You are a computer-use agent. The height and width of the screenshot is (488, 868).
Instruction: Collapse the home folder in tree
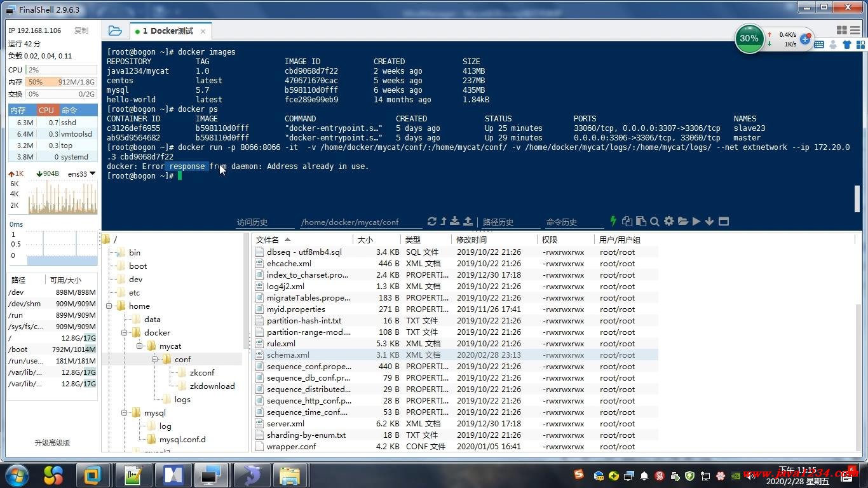pos(109,306)
